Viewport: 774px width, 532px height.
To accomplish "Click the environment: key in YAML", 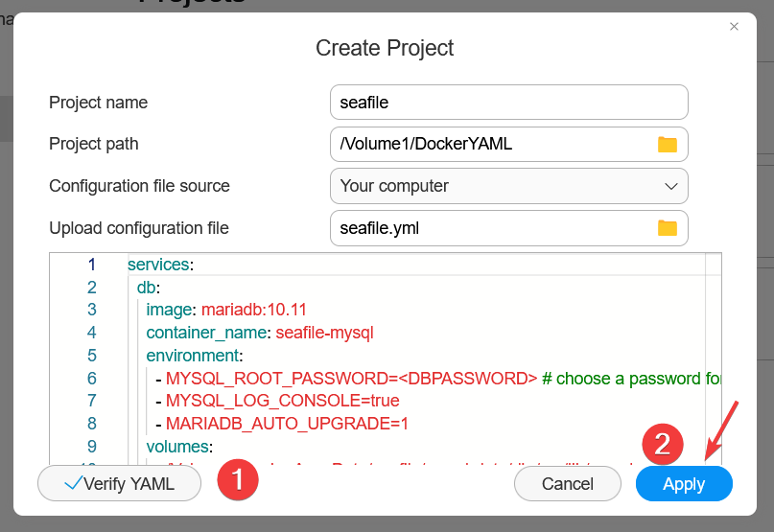I will (x=195, y=356).
